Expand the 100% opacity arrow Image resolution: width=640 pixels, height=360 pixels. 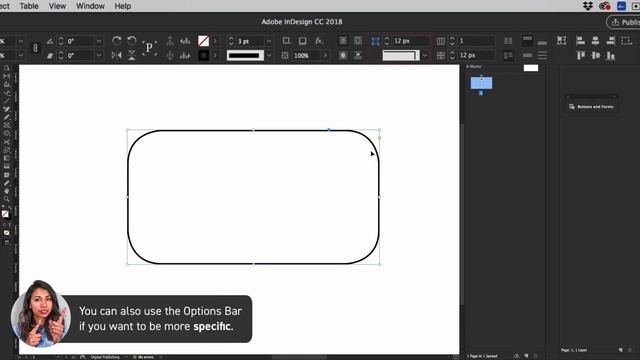coord(325,56)
